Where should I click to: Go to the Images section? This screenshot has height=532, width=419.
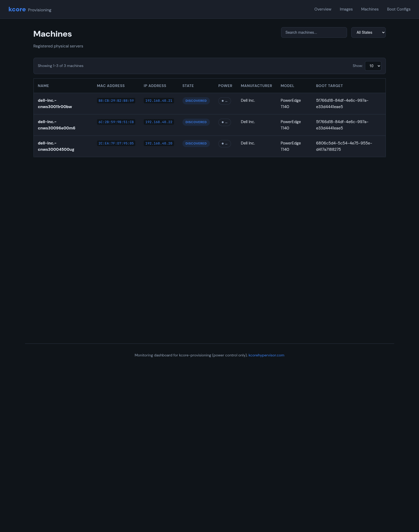click(346, 9)
